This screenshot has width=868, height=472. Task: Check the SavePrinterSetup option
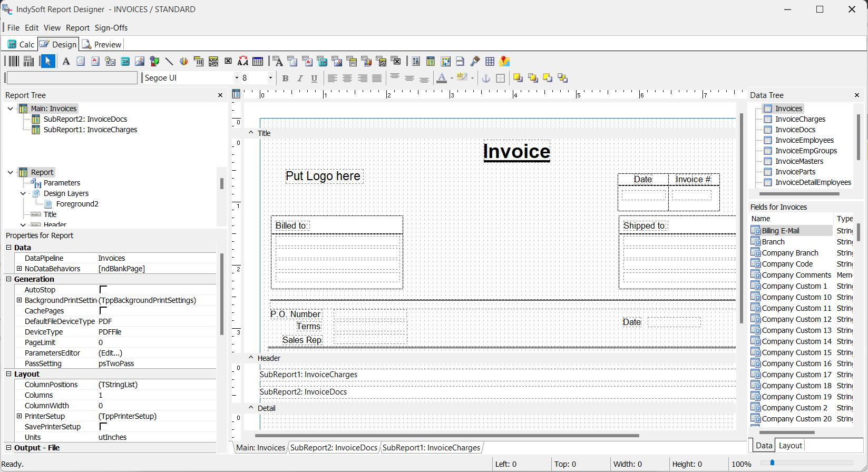point(103,427)
